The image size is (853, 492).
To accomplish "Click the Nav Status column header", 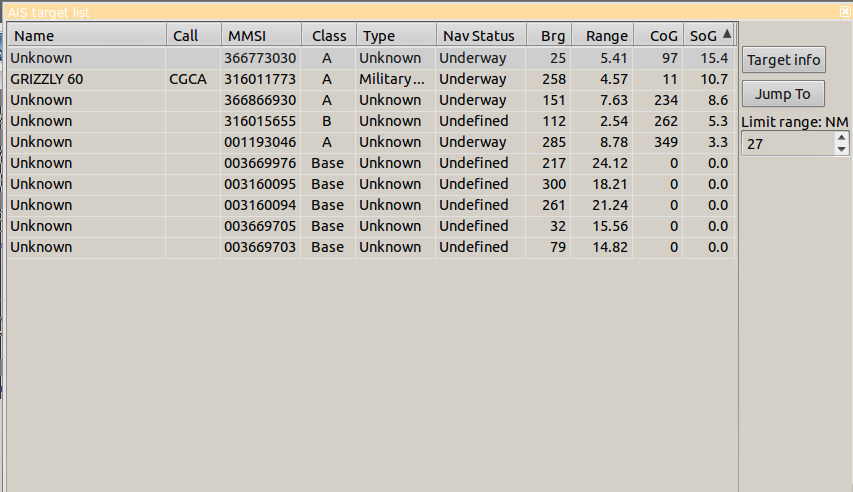I will [x=480, y=36].
